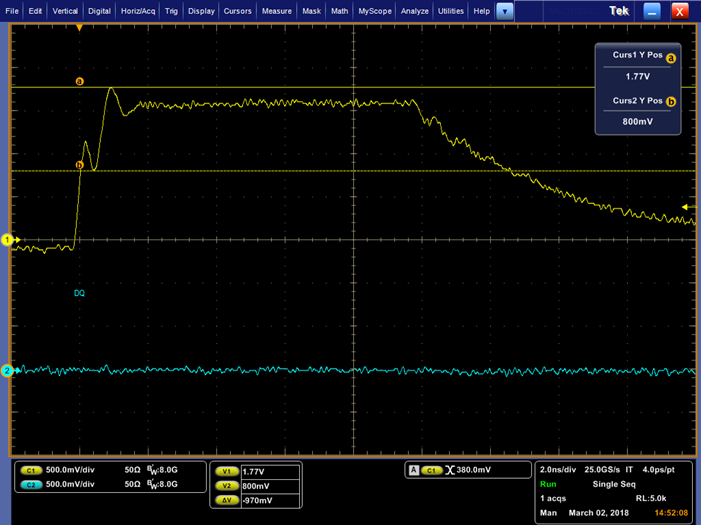Viewport: 701px width, 525px height.
Task: Click the C2 channel badge
Action: 31,485
